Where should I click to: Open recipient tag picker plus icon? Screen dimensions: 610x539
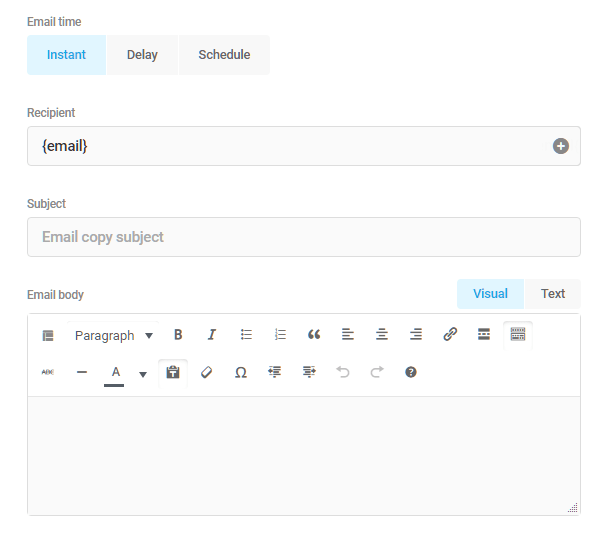[x=561, y=146]
